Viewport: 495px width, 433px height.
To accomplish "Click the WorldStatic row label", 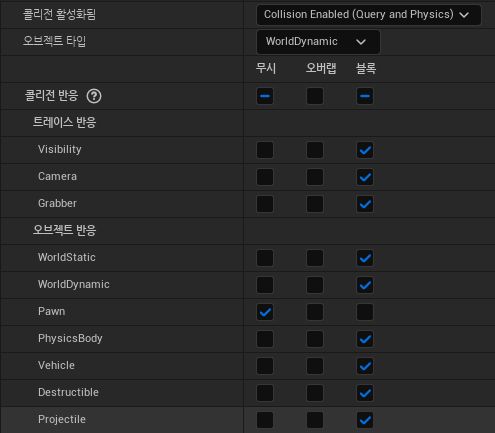I will pos(67,257).
